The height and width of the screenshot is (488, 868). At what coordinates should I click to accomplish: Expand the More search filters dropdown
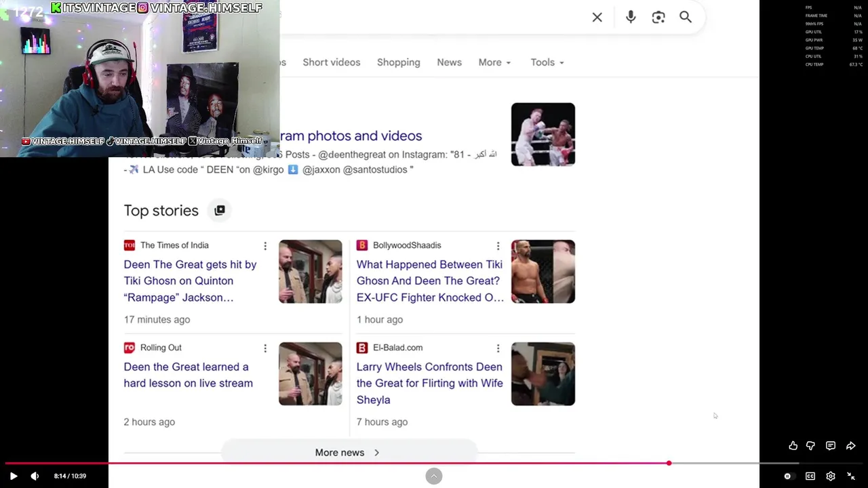pos(494,62)
